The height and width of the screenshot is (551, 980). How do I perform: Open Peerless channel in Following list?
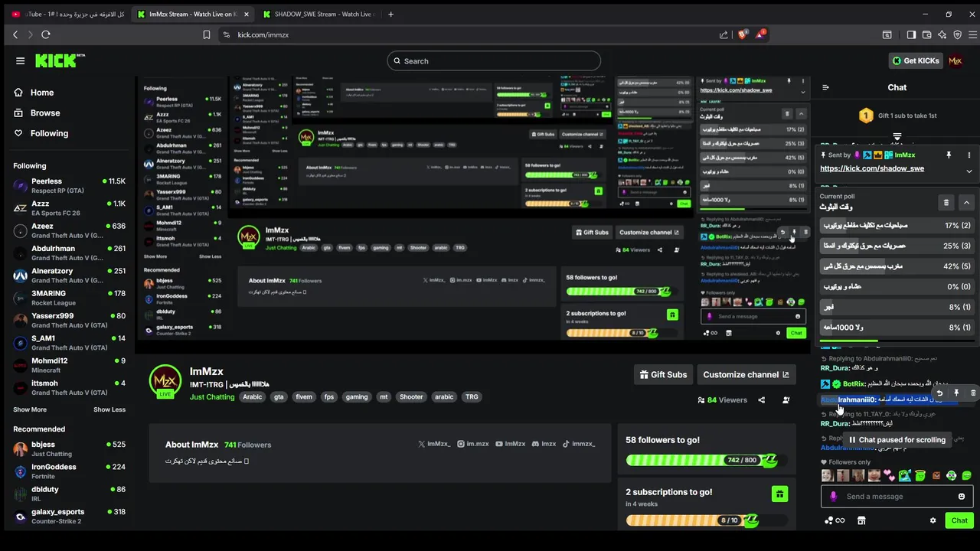coord(69,186)
